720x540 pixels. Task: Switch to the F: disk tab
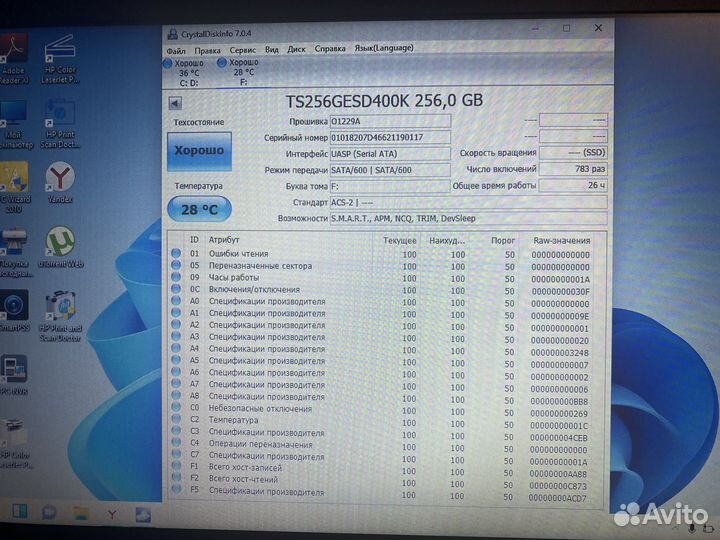pos(241,72)
